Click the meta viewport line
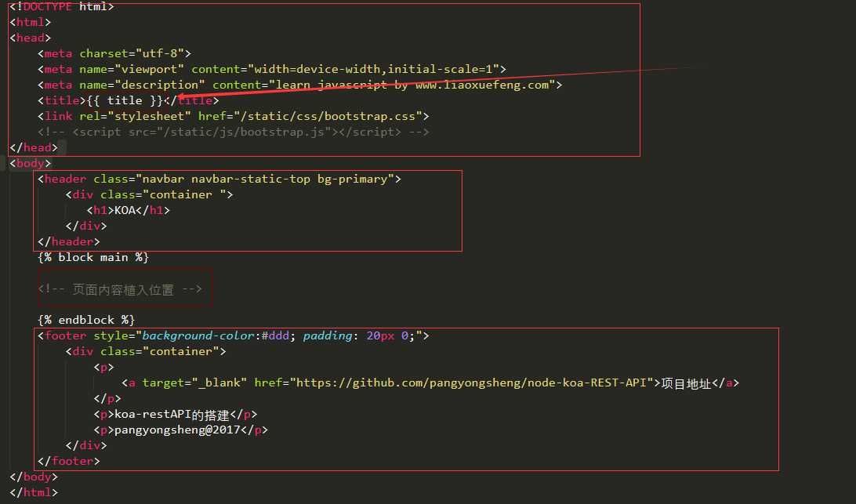Screen dimensions: 856x504 (x=272, y=69)
